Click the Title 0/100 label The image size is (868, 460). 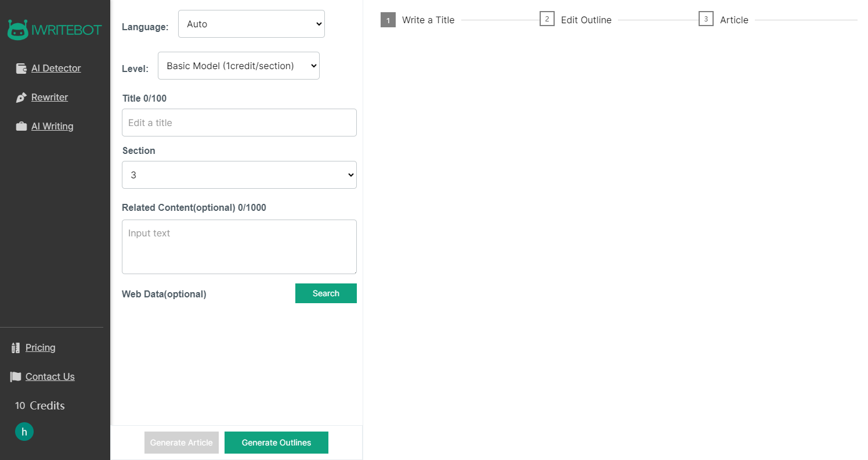click(144, 99)
